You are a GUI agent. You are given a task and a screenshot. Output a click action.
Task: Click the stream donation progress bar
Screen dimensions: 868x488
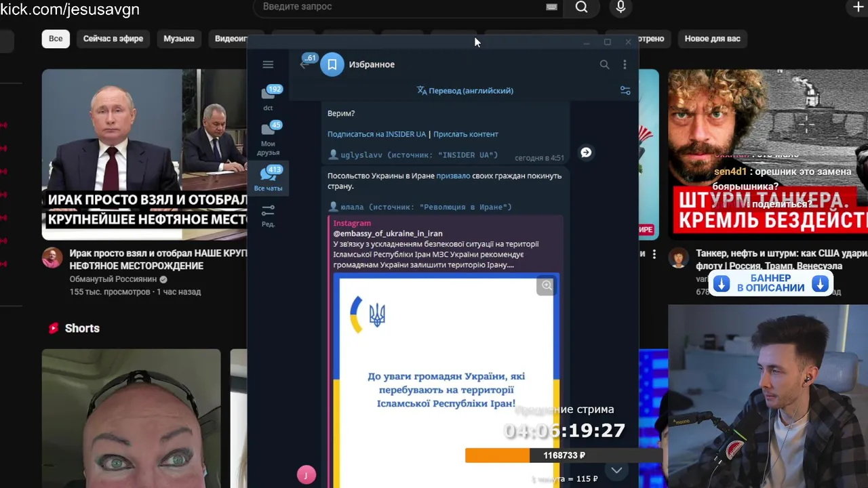click(564, 455)
